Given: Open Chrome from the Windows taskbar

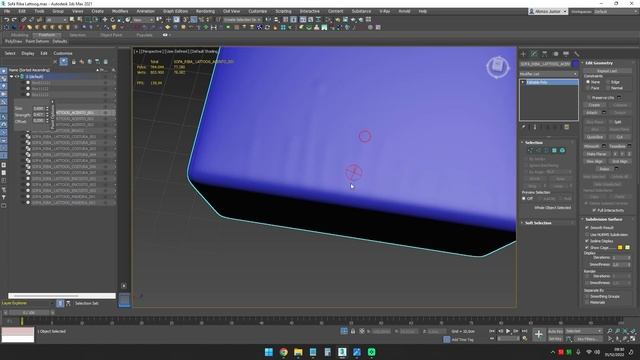Looking at the screenshot, I should coord(284,352).
